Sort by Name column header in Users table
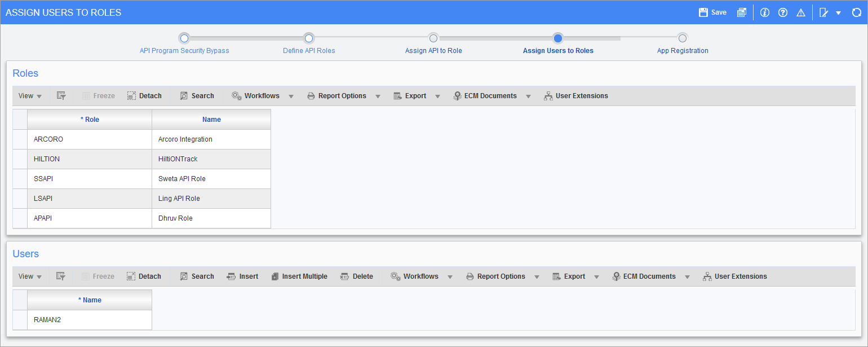 (90, 300)
